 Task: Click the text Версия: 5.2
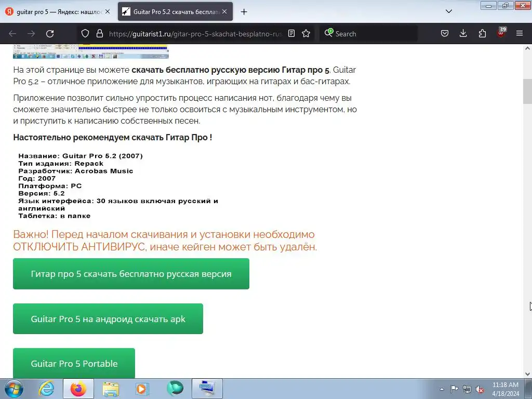tap(42, 193)
